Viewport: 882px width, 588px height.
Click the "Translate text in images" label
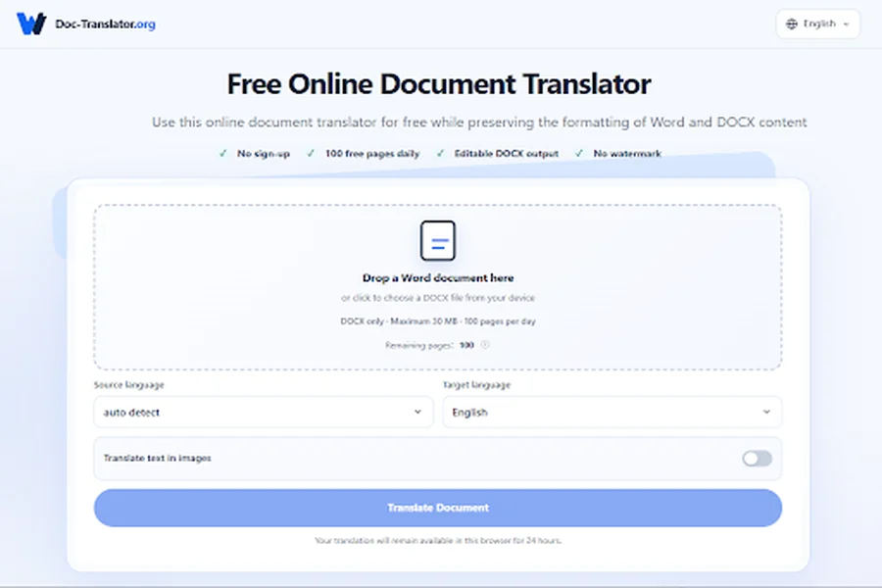pyautogui.click(x=158, y=458)
